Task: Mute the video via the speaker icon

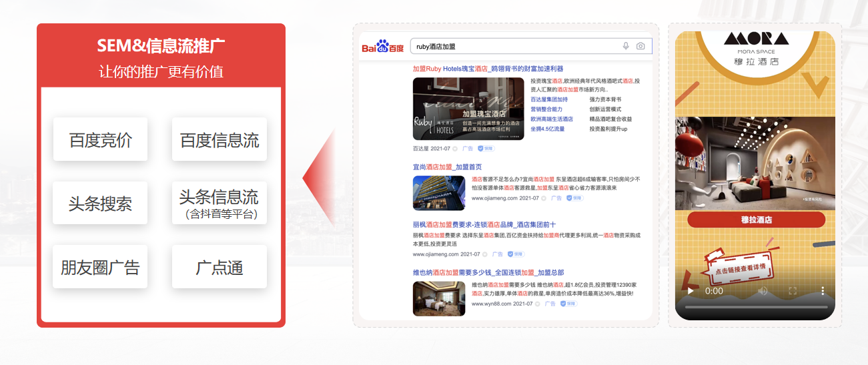Action: (763, 291)
